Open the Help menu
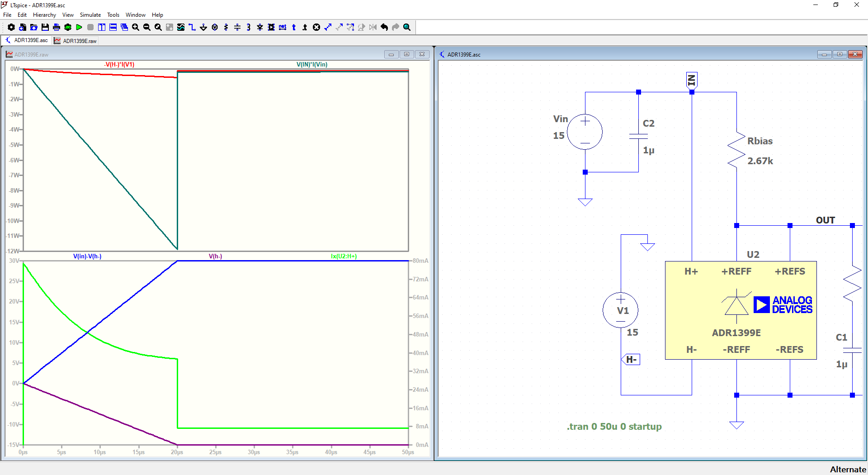The height and width of the screenshot is (475, 868). (x=157, y=15)
